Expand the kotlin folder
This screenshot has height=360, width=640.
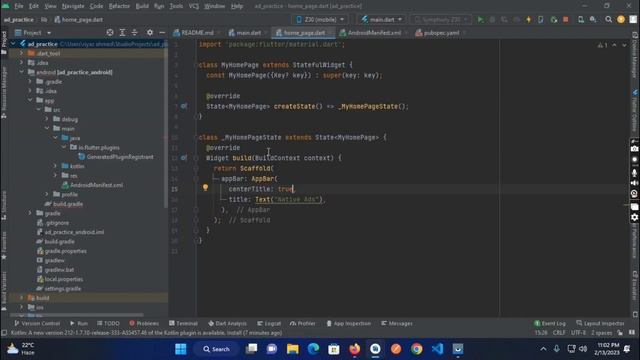pyautogui.click(x=56, y=166)
